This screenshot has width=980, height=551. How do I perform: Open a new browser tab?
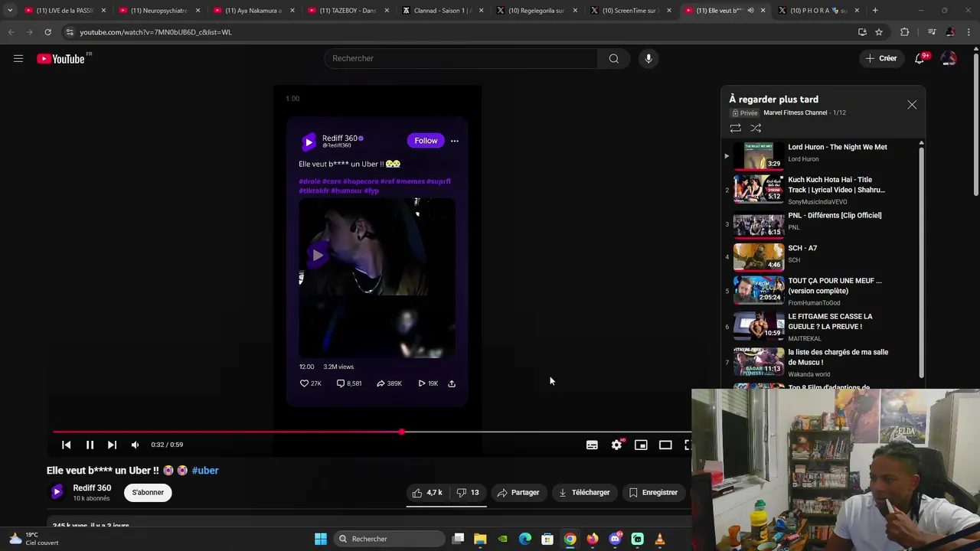pos(875,11)
